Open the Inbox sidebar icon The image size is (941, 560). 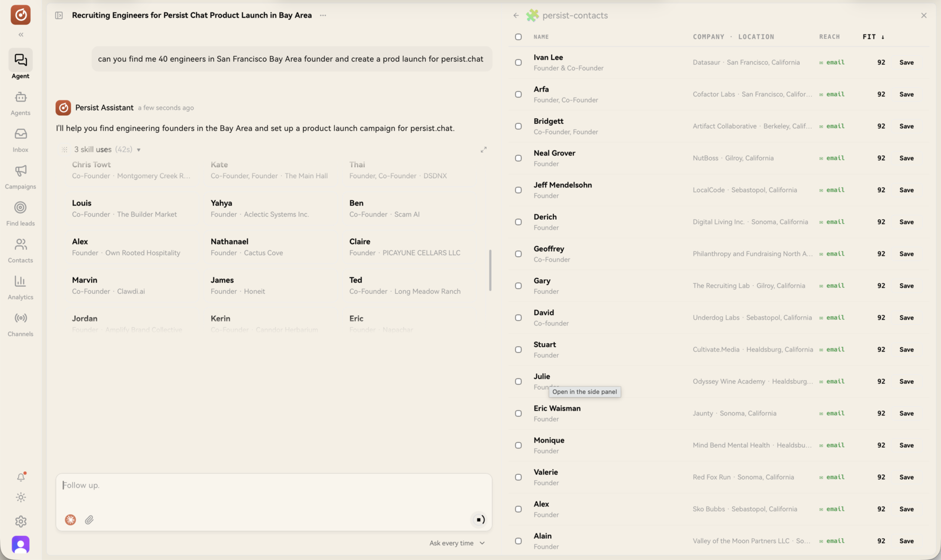coord(21,135)
